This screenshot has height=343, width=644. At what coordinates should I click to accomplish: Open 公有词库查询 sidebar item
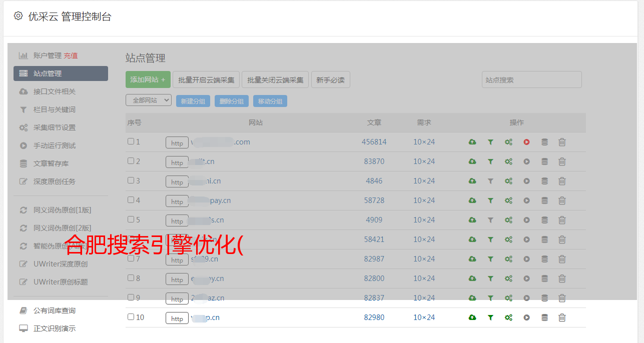[55, 310]
